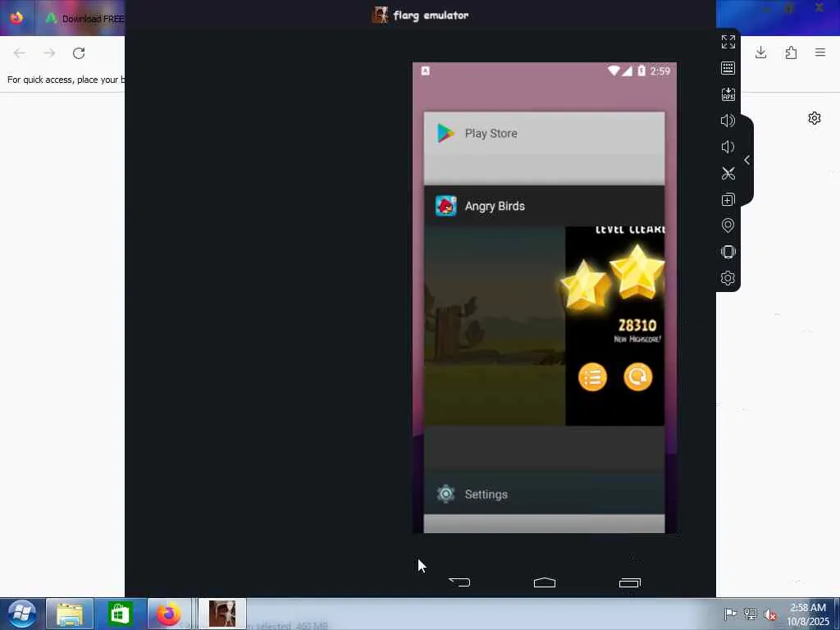Click the Firefox reload button
Screen dimensions: 840x630
coord(79,53)
